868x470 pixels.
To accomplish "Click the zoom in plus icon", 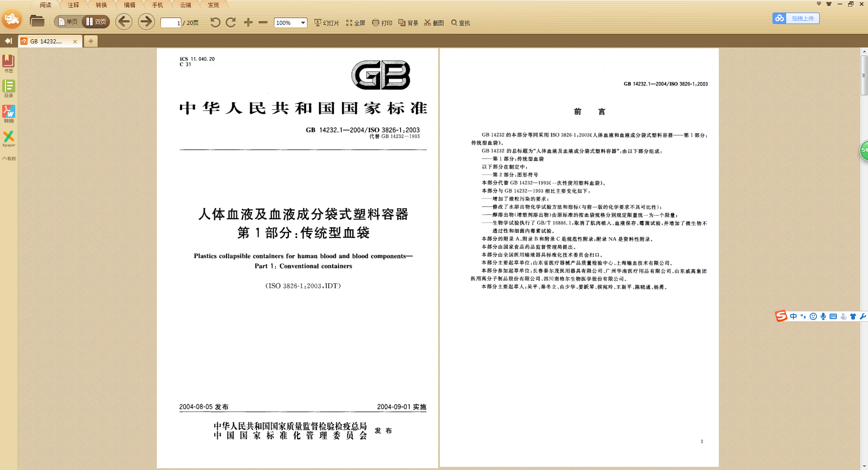I will point(248,23).
